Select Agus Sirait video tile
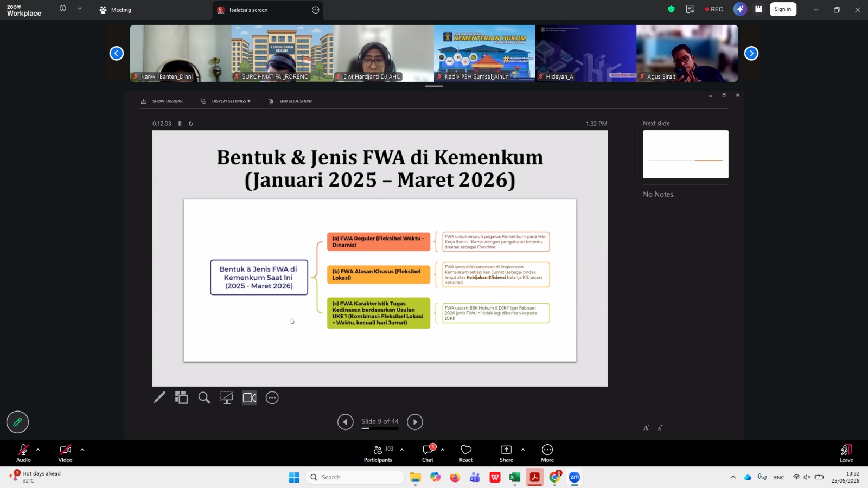 (x=687, y=53)
